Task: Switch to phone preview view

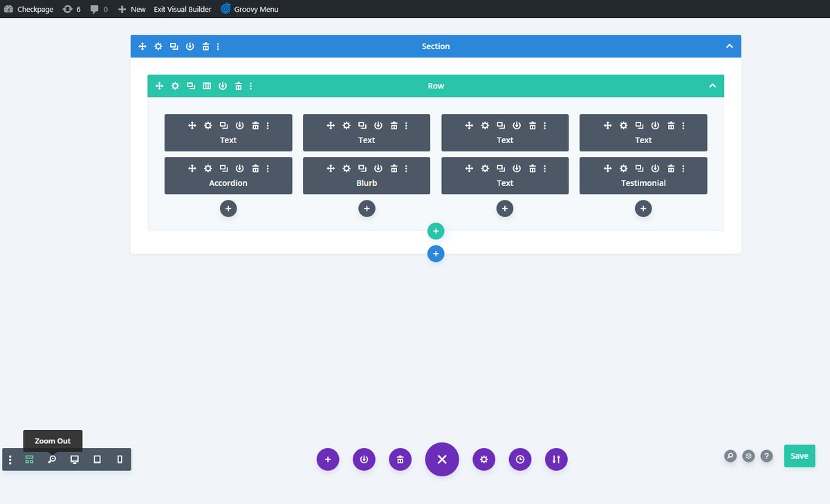Action: point(120,460)
